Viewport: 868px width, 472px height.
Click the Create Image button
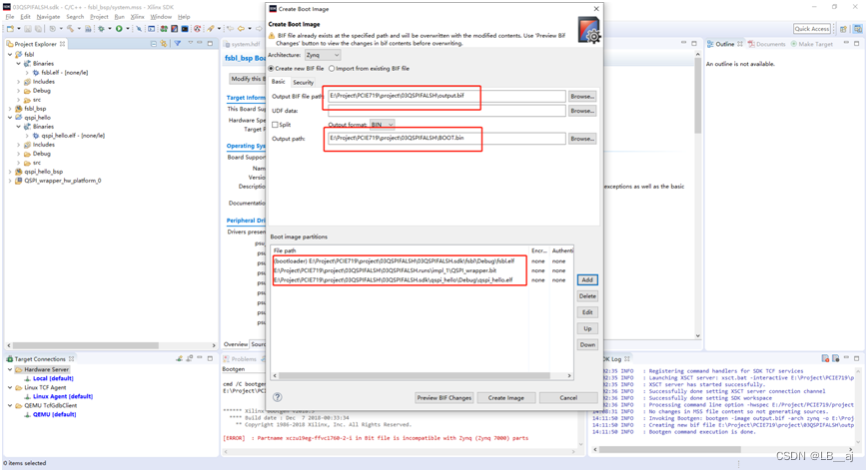(x=505, y=398)
